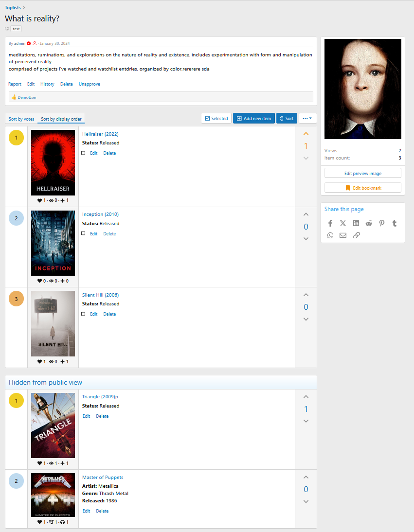Tick the Hellraiser (2022) checkbox
This screenshot has height=532, width=414.
(83, 153)
